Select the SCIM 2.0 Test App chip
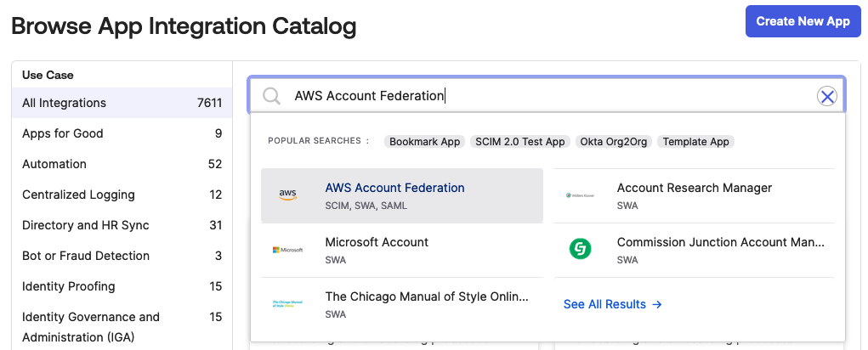Screen dimensions: 868x350 pyautogui.click(x=519, y=142)
